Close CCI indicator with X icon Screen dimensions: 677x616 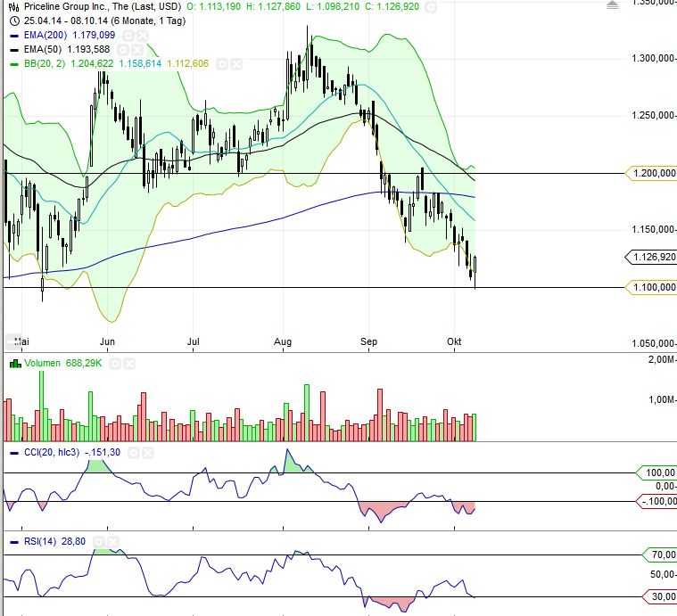coord(148,453)
